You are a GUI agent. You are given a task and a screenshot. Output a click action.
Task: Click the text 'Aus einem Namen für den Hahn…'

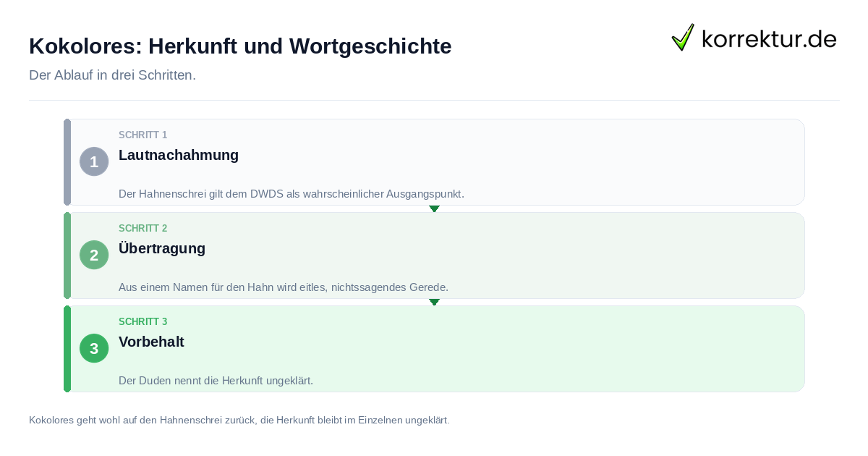pyautogui.click(x=284, y=287)
